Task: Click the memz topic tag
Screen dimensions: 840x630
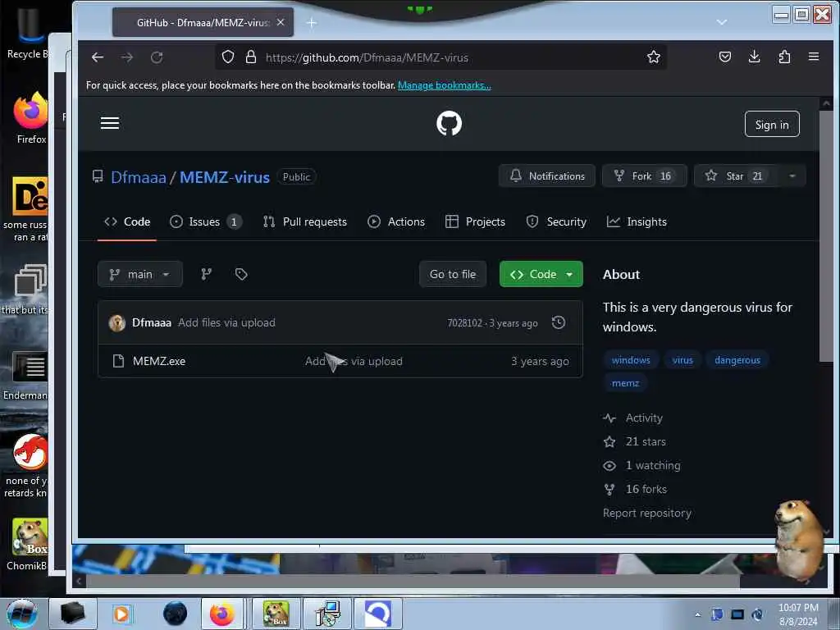Action: click(x=625, y=383)
